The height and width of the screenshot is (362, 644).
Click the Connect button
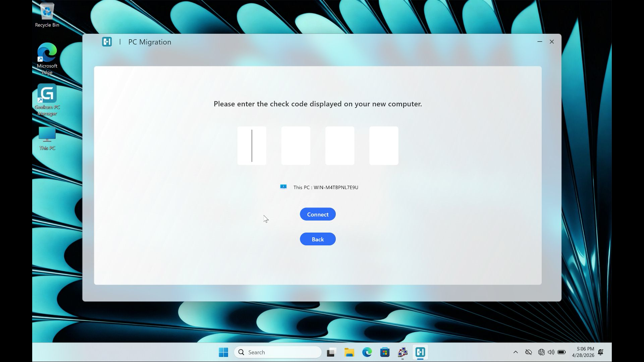point(318,214)
